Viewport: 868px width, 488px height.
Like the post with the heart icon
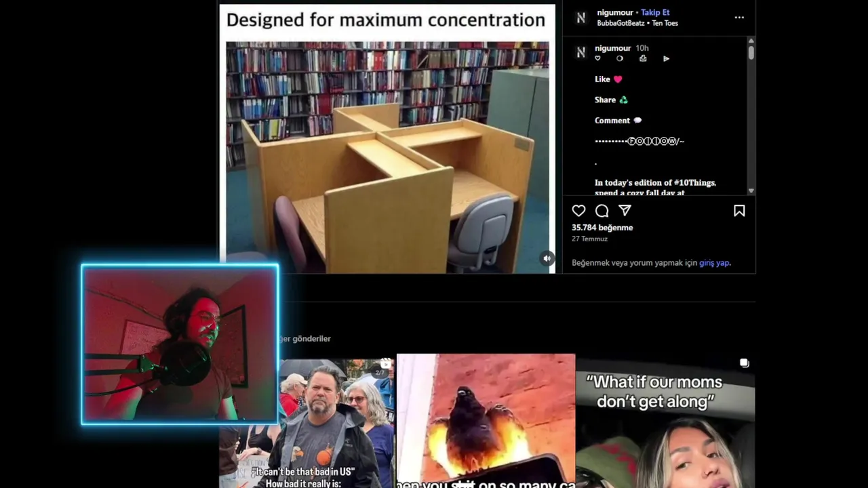tap(578, 211)
